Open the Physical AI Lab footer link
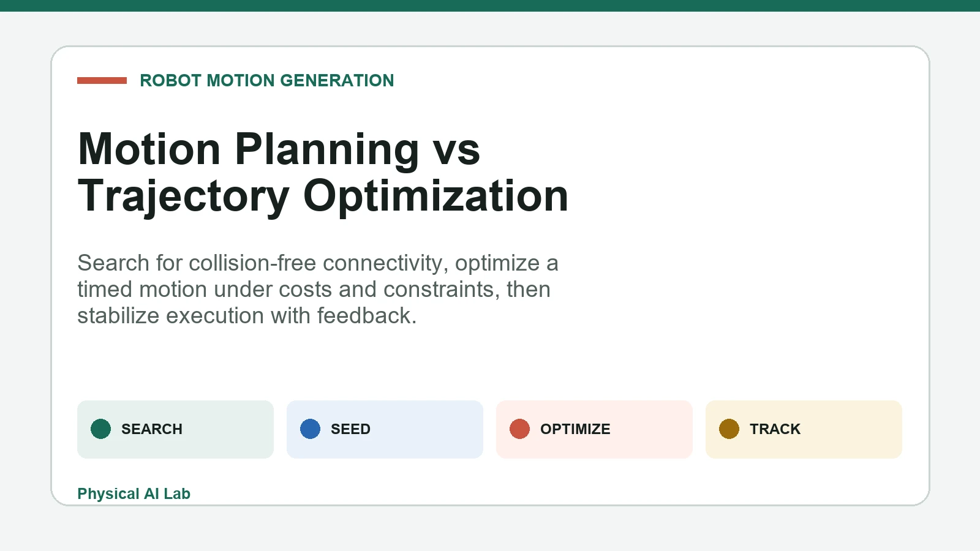Viewport: 980px width, 551px height. click(134, 493)
